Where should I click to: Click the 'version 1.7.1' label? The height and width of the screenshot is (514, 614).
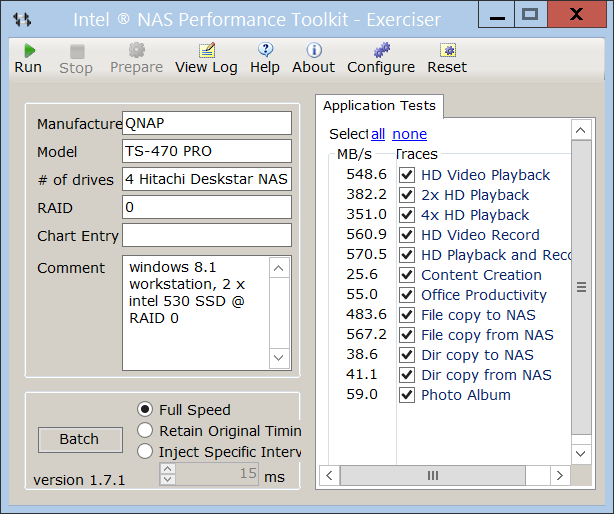[x=79, y=480]
